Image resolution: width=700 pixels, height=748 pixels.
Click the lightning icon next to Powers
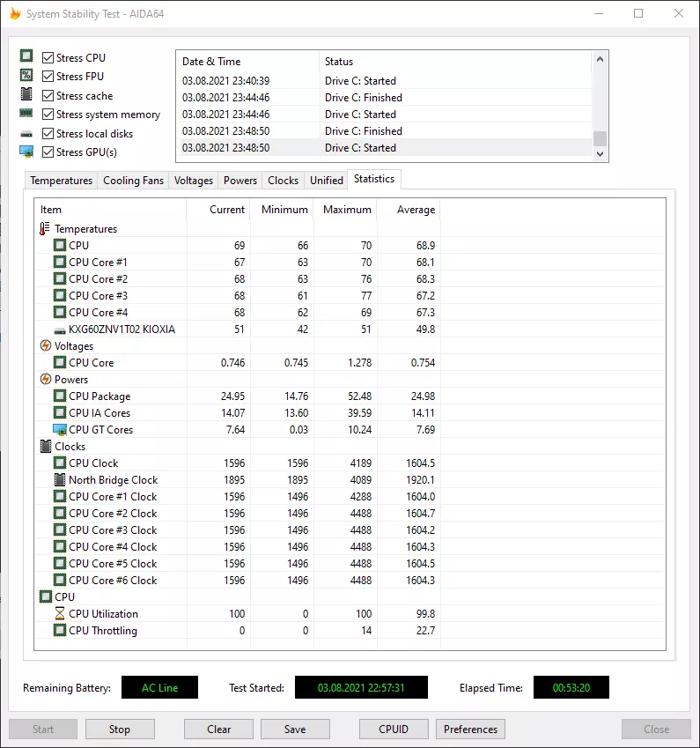(45, 379)
